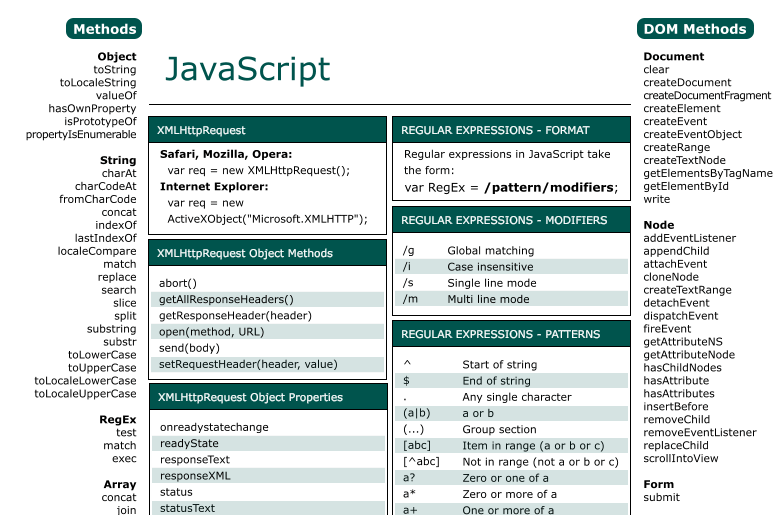Click the End of string row
The width and height of the screenshot is (780, 515).
click(511, 381)
